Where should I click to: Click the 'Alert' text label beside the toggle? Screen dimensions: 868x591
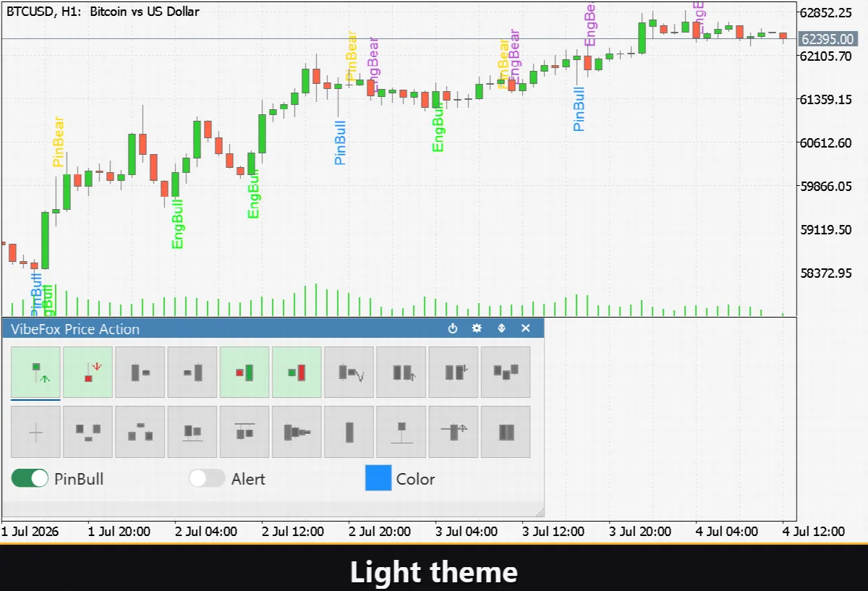click(248, 479)
